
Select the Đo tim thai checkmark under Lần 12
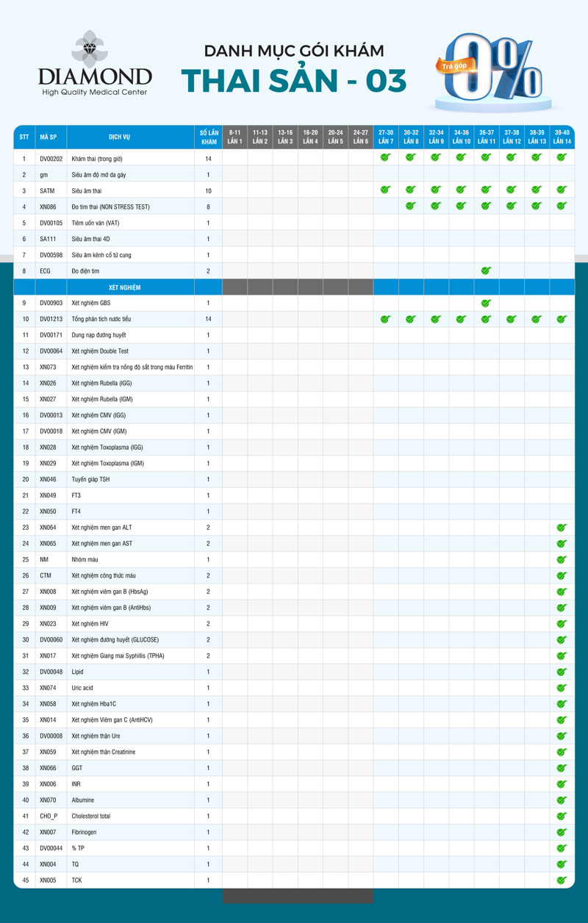point(512,206)
